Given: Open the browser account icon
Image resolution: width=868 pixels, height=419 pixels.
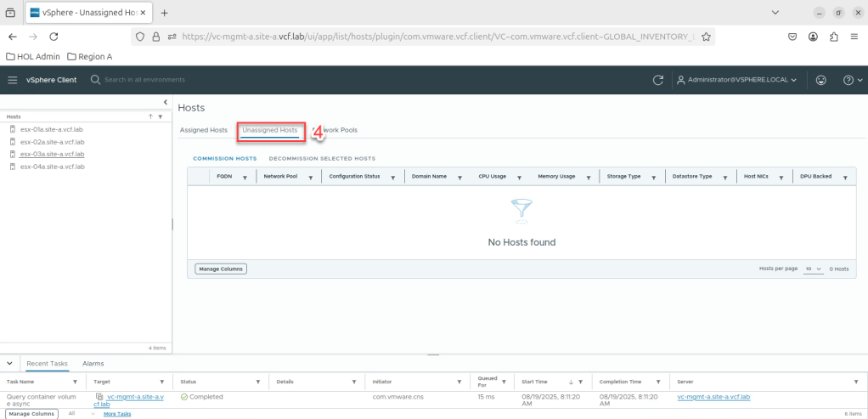Looking at the screenshot, I should (813, 37).
